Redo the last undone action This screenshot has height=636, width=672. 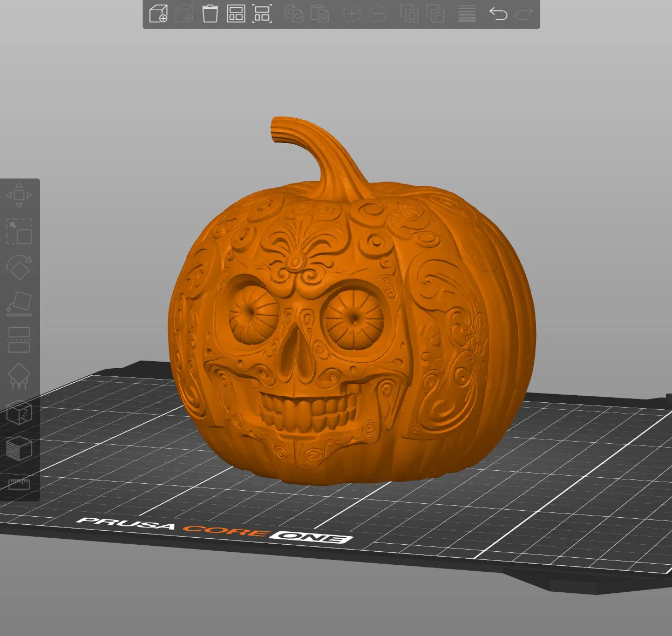tap(524, 13)
